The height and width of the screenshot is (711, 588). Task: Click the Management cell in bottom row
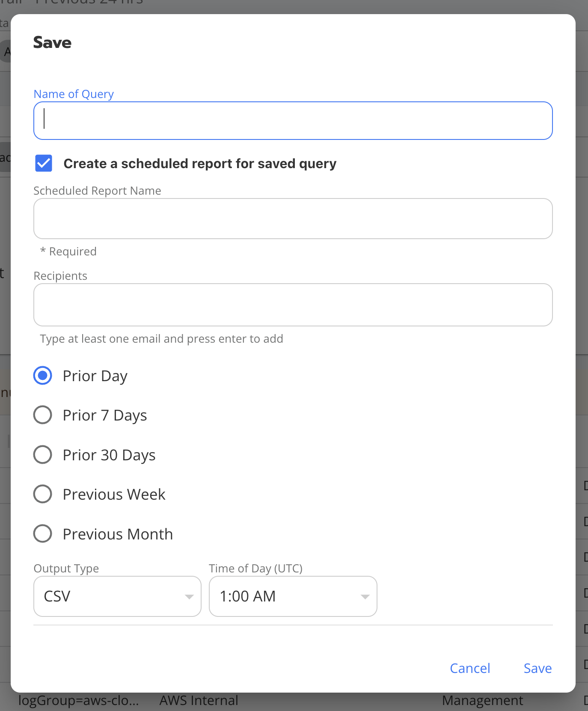[482, 701]
